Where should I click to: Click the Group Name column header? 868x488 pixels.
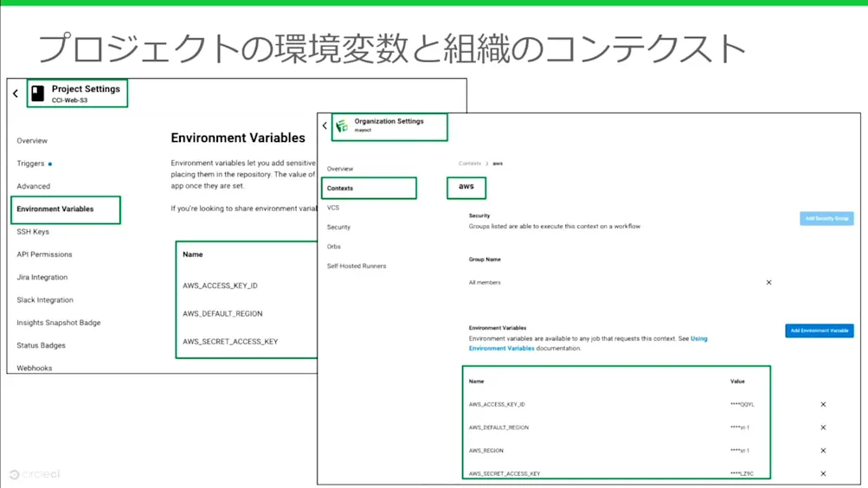(485, 260)
